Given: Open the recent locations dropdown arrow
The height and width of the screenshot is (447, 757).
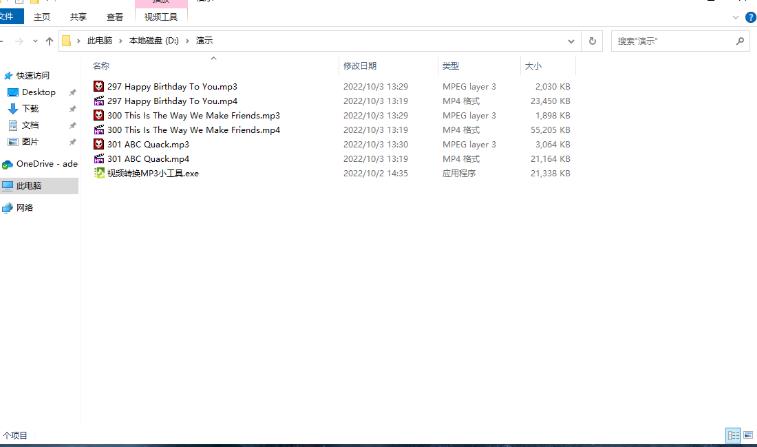Looking at the screenshot, I should click(35, 42).
